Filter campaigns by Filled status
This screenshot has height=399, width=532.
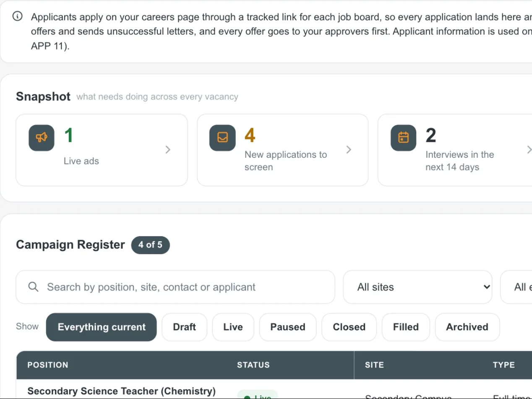click(406, 327)
